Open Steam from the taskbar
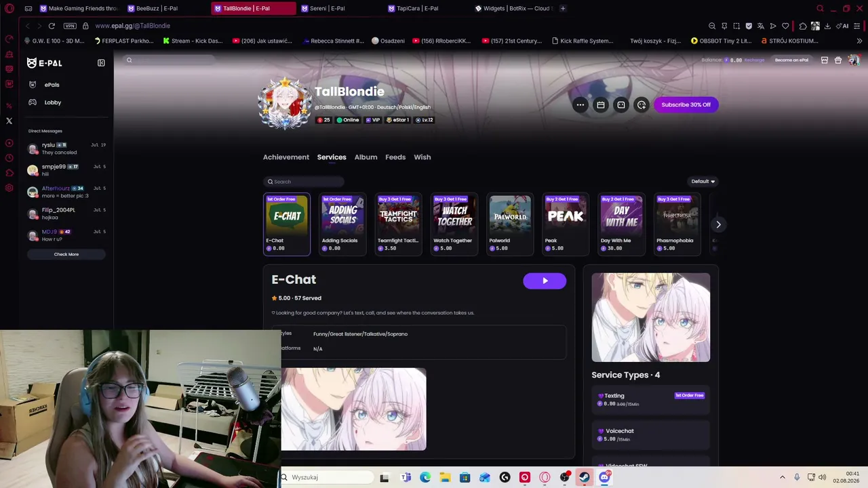 [584, 477]
